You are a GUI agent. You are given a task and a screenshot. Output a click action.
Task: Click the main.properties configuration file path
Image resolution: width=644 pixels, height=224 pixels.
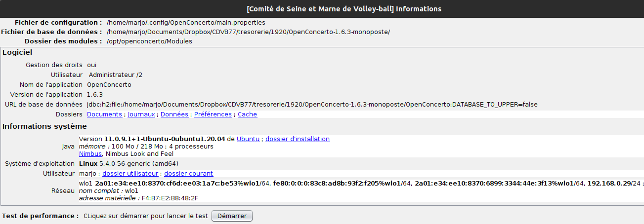click(x=186, y=23)
